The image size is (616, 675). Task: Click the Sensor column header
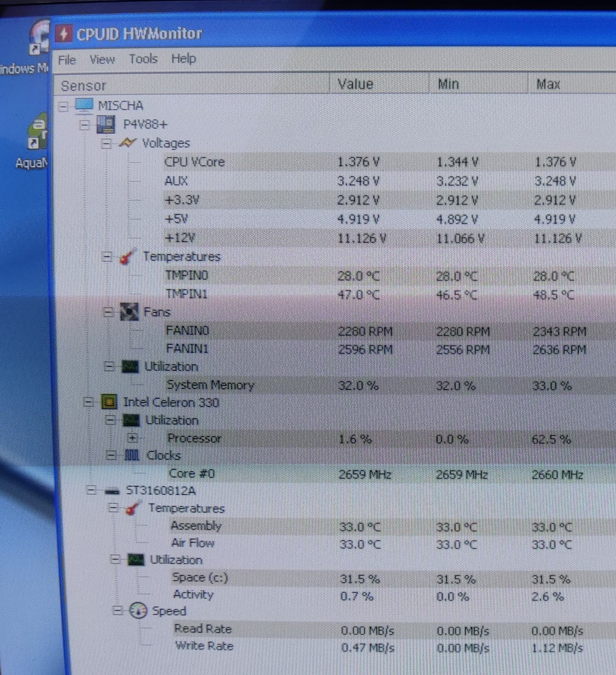[x=191, y=85]
